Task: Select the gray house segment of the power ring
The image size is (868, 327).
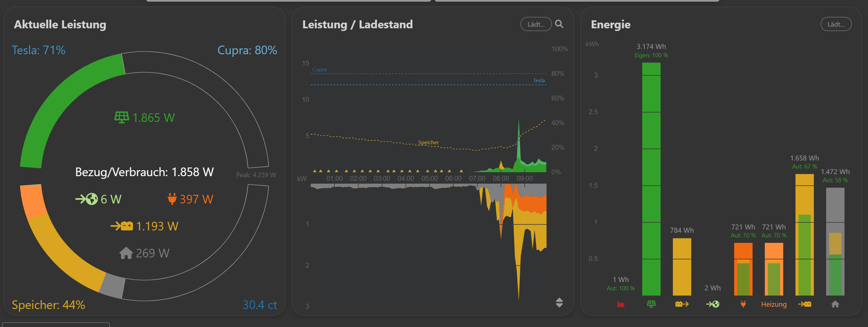Action: click(x=112, y=286)
